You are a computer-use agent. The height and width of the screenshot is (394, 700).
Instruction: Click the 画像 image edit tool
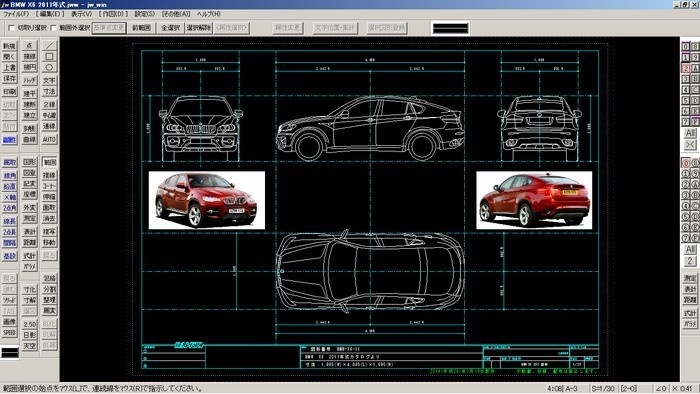coord(9,322)
